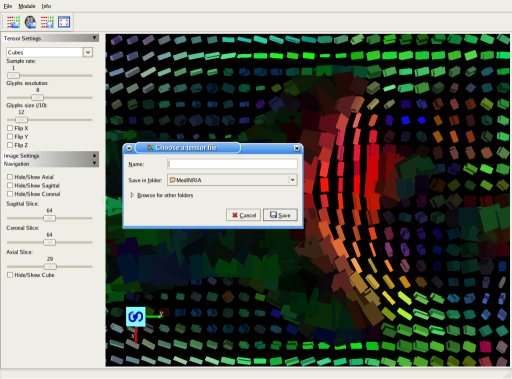This screenshot has height=379, width=512.
Task: Open the File menu
Action: coord(8,6)
